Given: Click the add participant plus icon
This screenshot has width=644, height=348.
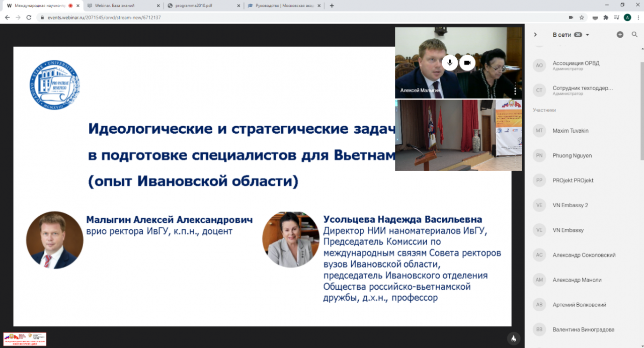Looking at the screenshot, I should 620,35.
